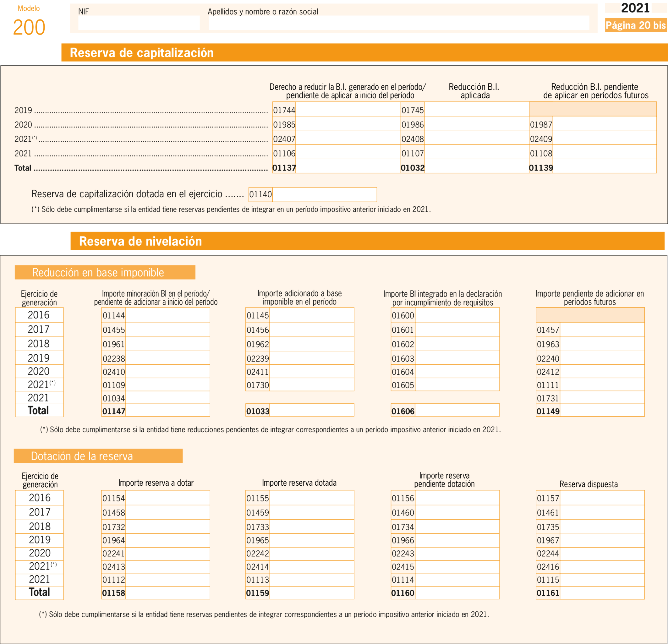668x644 pixels.
Task: Click field 01731 for ejercicio 2021
Action: [602, 397]
